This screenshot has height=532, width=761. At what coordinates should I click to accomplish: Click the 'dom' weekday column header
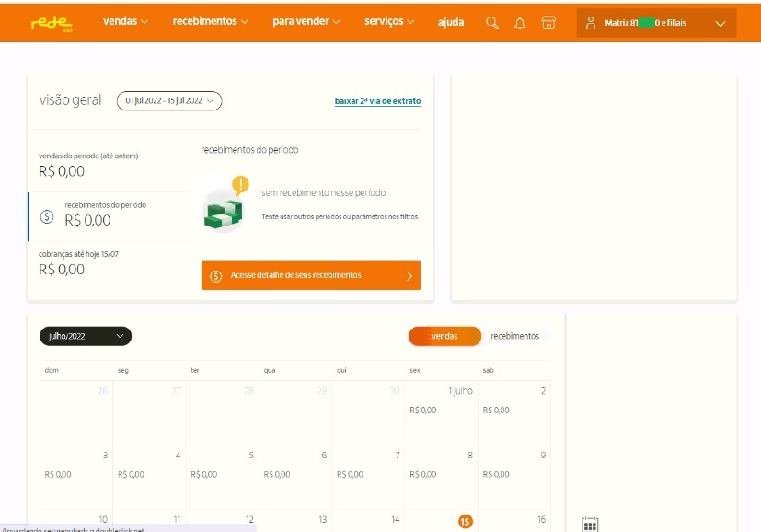[x=52, y=370]
